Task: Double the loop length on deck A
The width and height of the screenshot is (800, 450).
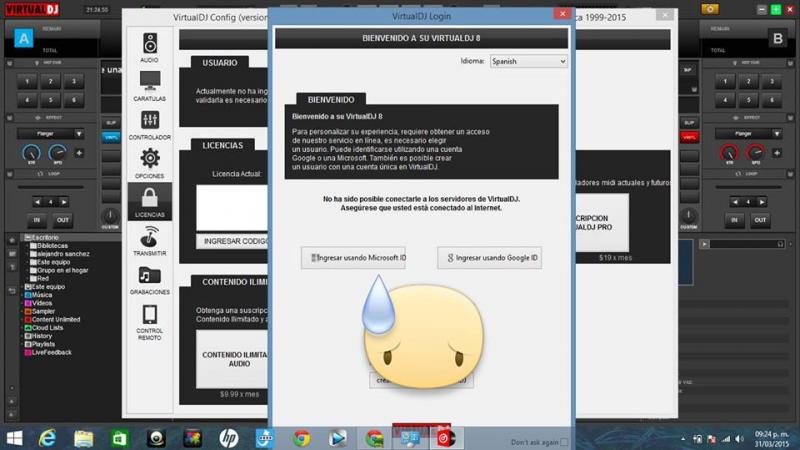Action: pos(64,202)
